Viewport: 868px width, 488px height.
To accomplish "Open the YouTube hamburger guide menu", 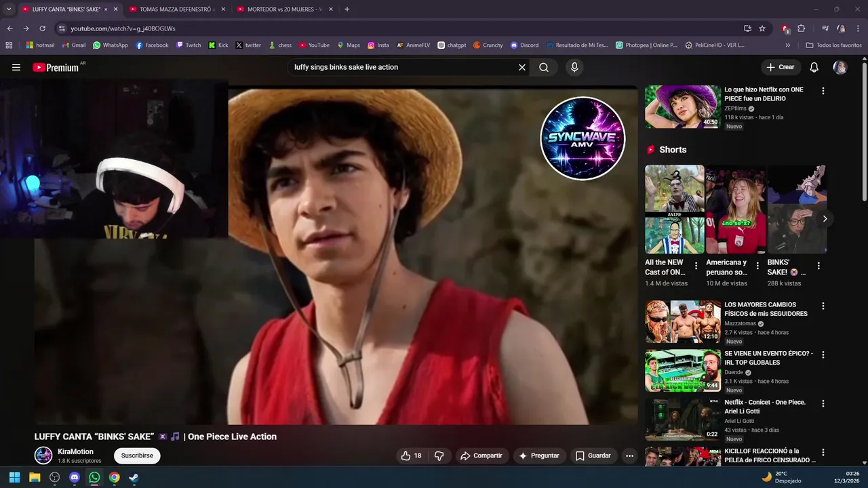I will click(x=16, y=67).
